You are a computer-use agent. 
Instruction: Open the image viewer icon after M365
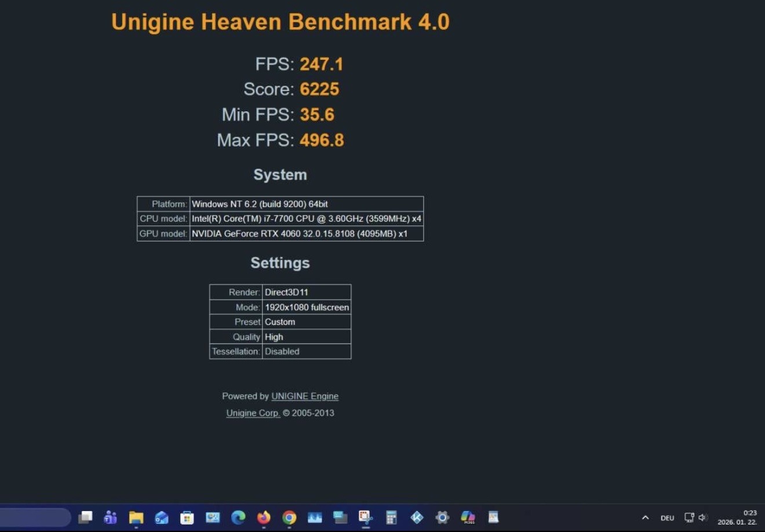click(x=493, y=517)
